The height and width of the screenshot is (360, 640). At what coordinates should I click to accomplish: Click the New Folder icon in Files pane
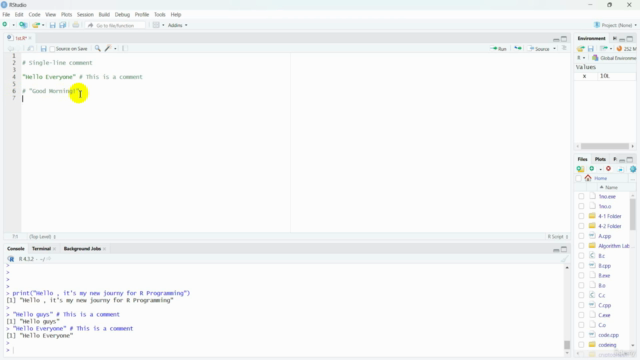(580, 169)
